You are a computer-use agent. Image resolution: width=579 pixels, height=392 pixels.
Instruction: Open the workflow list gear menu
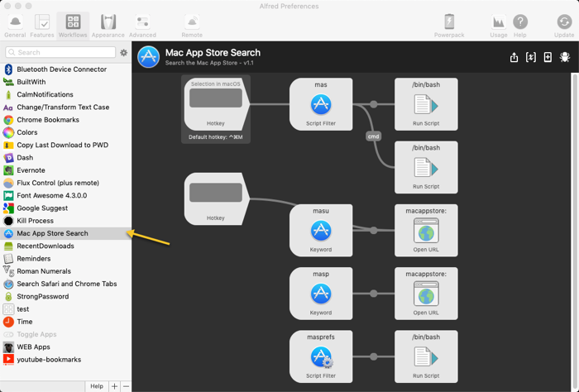(x=124, y=53)
